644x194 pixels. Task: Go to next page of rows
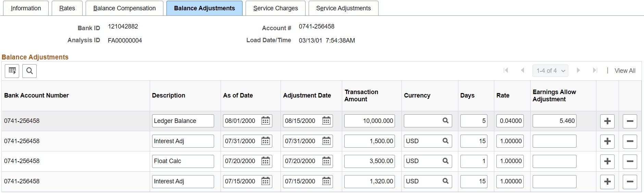pos(578,70)
